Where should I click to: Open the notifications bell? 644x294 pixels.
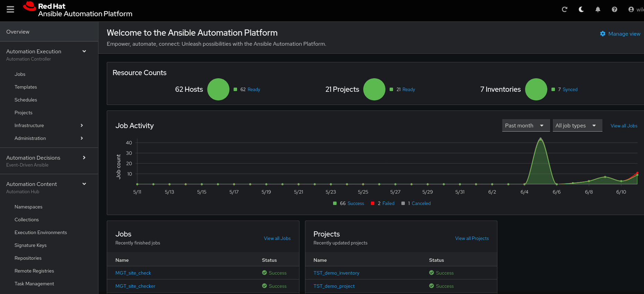click(598, 9)
